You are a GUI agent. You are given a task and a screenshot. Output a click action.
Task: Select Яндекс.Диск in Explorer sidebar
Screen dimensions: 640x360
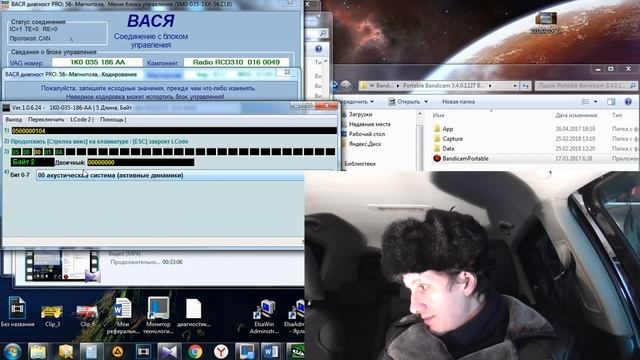[x=364, y=144]
